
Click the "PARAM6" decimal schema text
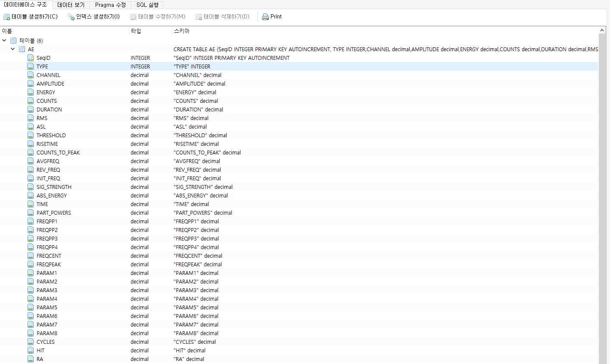tap(196, 316)
